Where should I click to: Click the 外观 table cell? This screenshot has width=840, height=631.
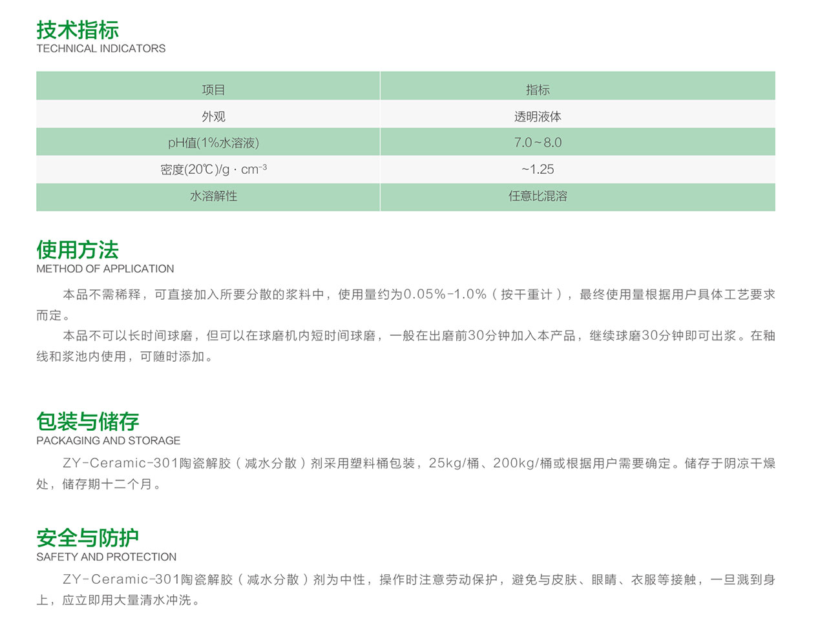point(208,114)
